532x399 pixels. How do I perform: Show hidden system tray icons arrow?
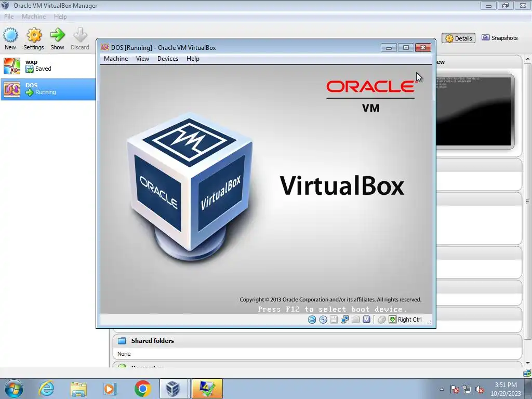pyautogui.click(x=442, y=389)
